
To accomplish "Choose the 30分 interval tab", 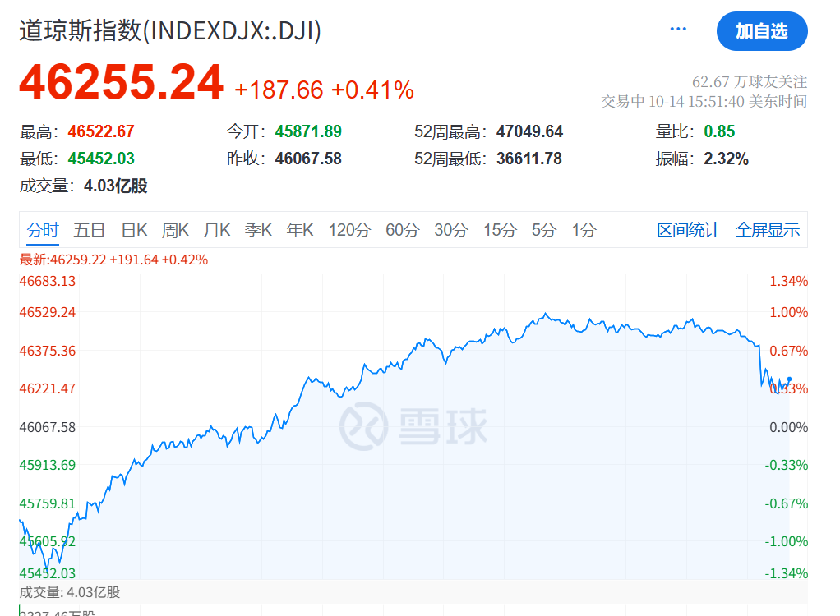I will pyautogui.click(x=450, y=230).
